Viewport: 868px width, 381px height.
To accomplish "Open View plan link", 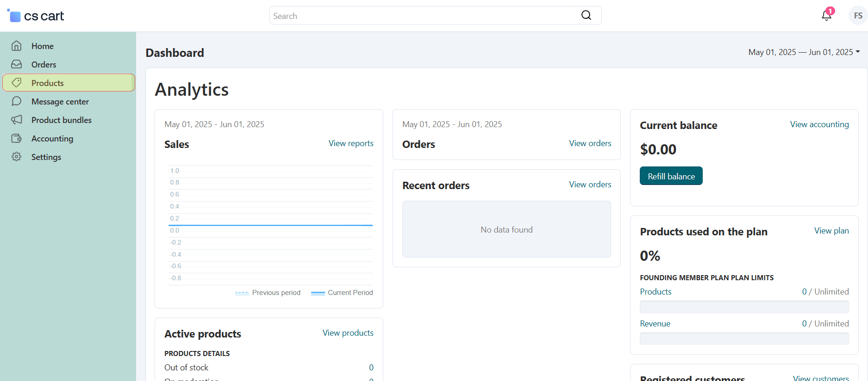I will [831, 231].
